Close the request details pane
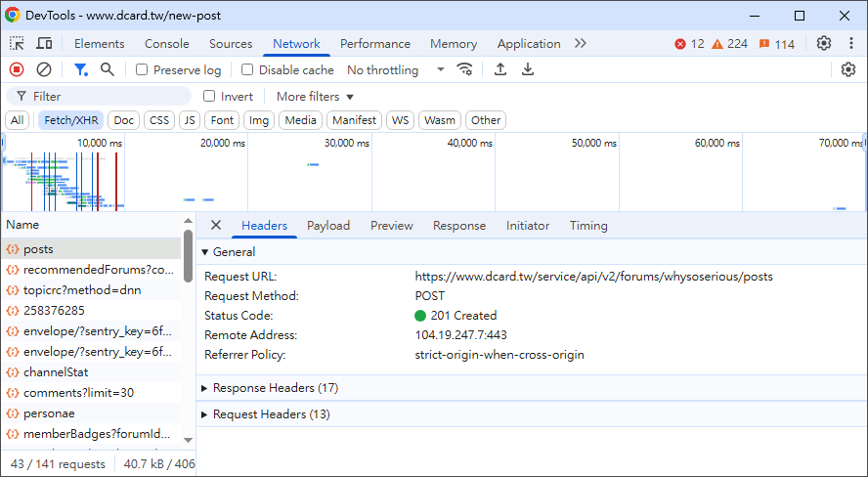The width and height of the screenshot is (868, 477). 216,225
